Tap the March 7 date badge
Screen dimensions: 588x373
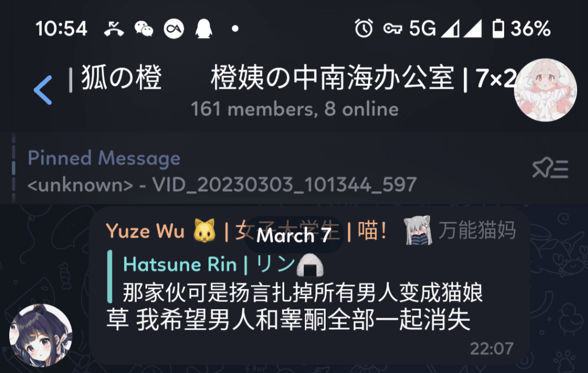click(293, 235)
